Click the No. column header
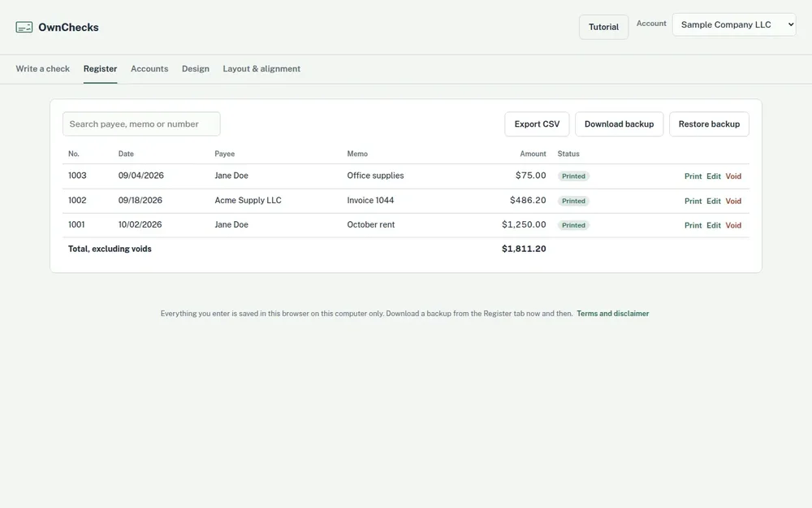 point(74,154)
